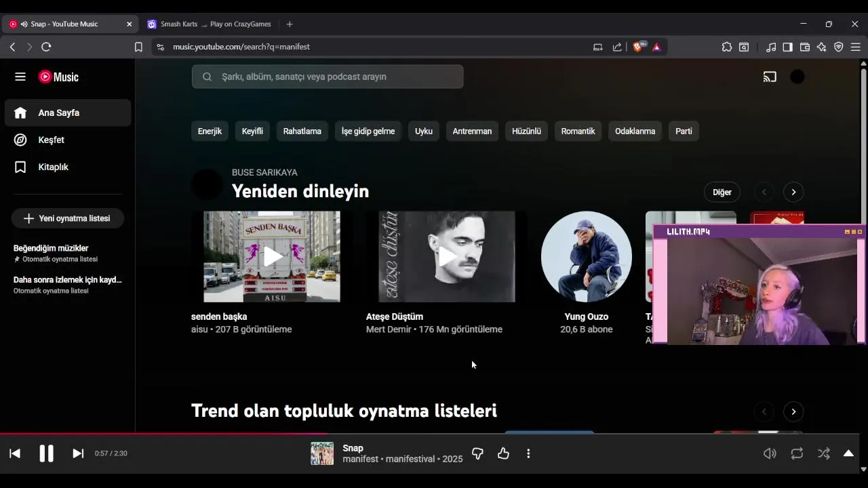
Task: Bookmark this page icon
Action: pos(138,47)
